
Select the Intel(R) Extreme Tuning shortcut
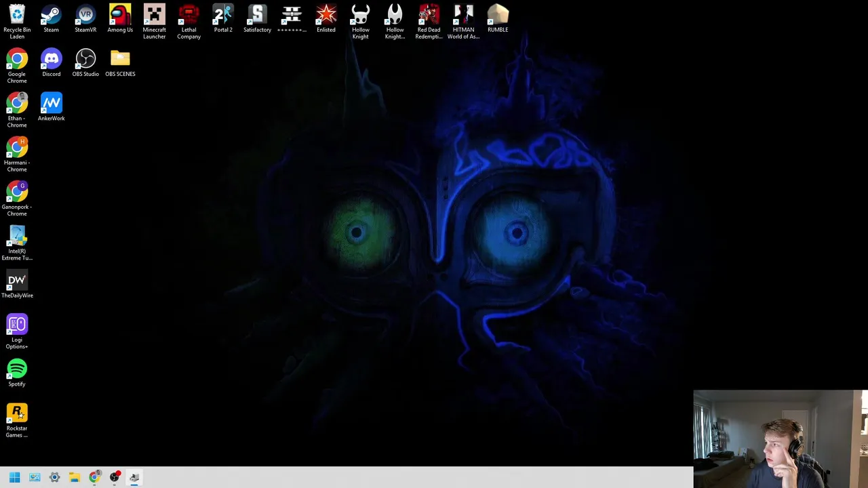[17, 243]
